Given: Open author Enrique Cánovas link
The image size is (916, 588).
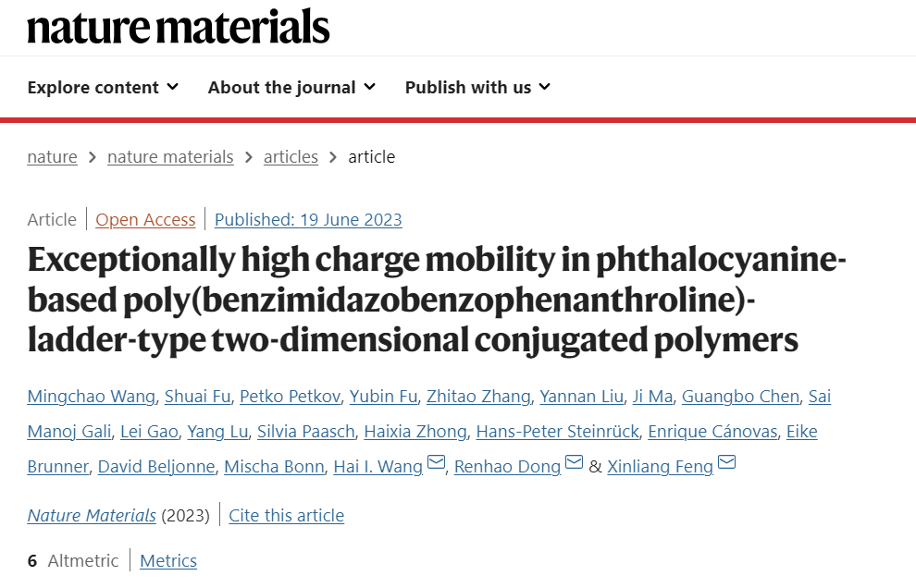Looking at the screenshot, I should [712, 432].
